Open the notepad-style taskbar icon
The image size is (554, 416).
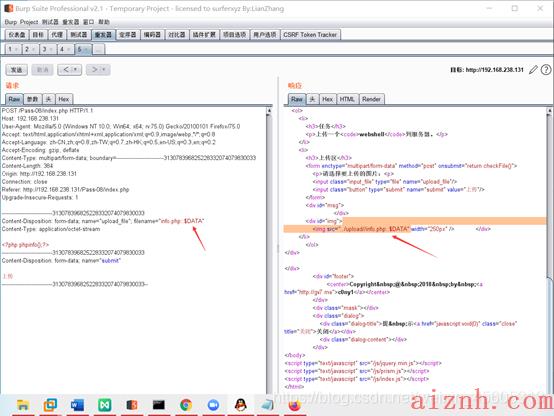[x=267, y=405]
